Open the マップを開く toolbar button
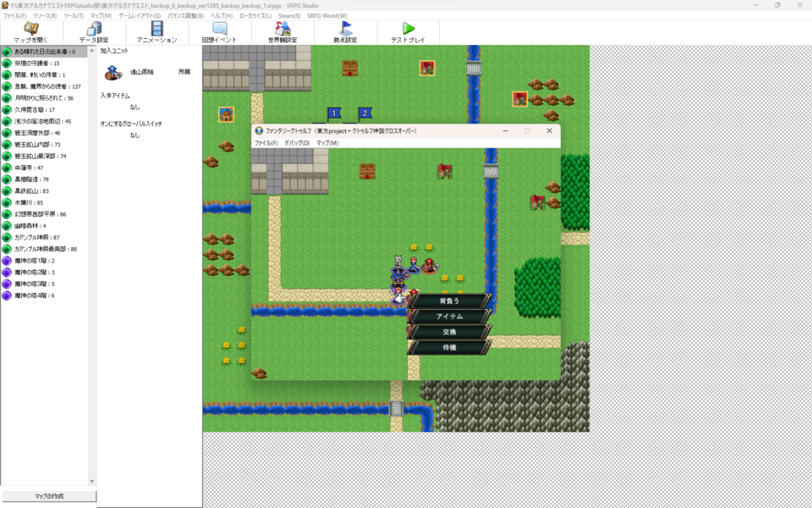The height and width of the screenshot is (508, 812). (31, 32)
